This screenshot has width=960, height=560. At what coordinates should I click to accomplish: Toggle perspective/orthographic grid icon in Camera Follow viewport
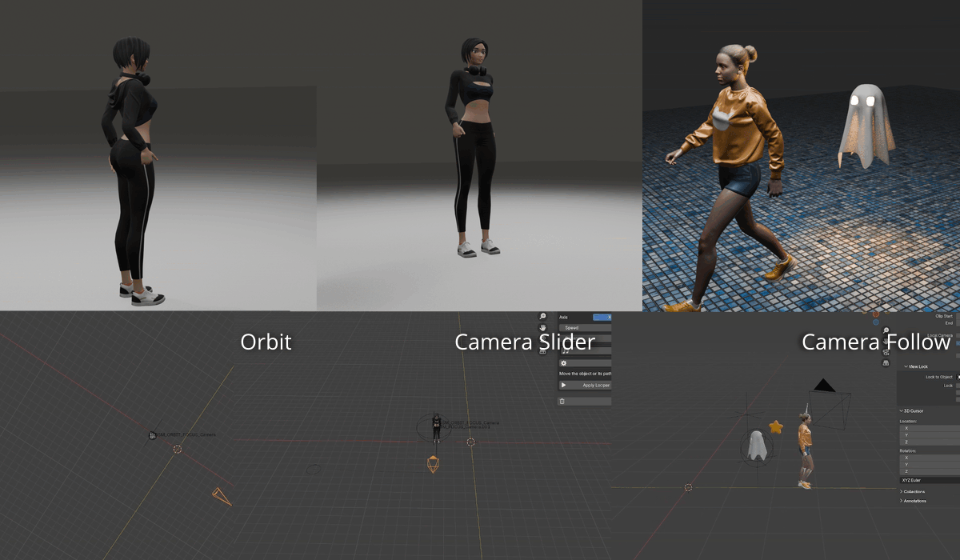(886, 362)
